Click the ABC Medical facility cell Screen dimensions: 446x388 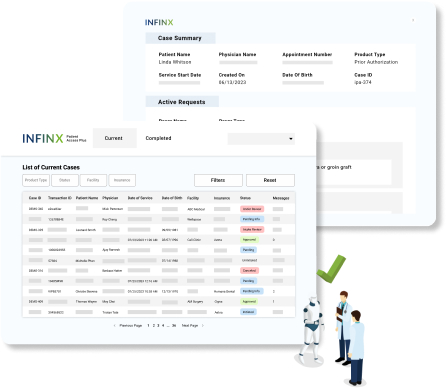click(x=196, y=209)
